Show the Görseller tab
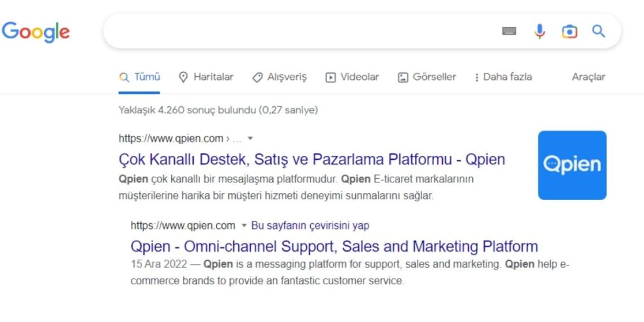The height and width of the screenshot is (322, 644). coord(427,77)
